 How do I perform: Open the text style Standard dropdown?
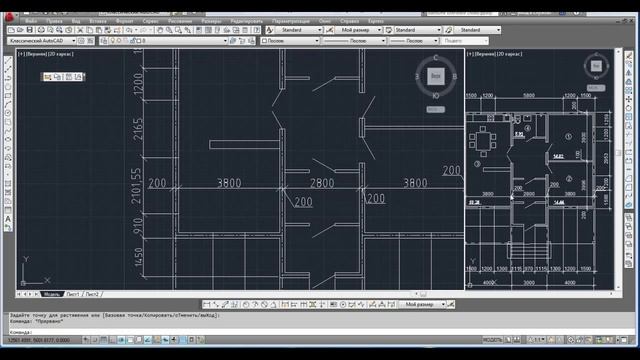pyautogui.click(x=320, y=30)
